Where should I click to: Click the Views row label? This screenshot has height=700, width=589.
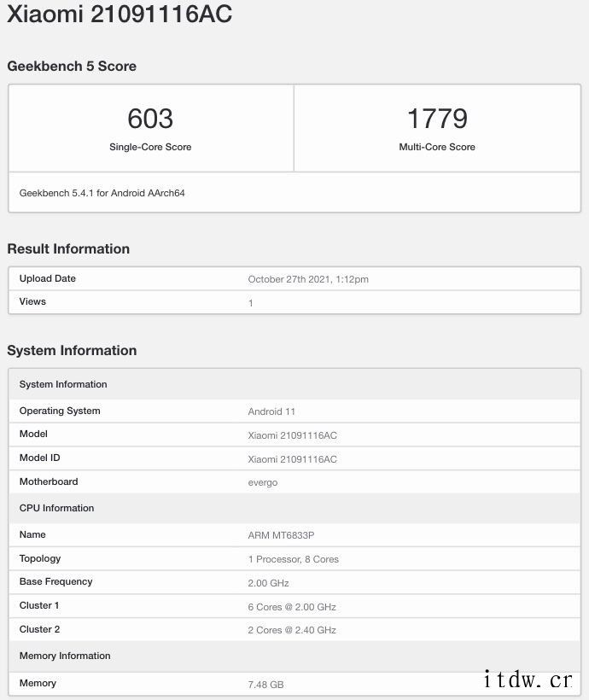(x=32, y=301)
